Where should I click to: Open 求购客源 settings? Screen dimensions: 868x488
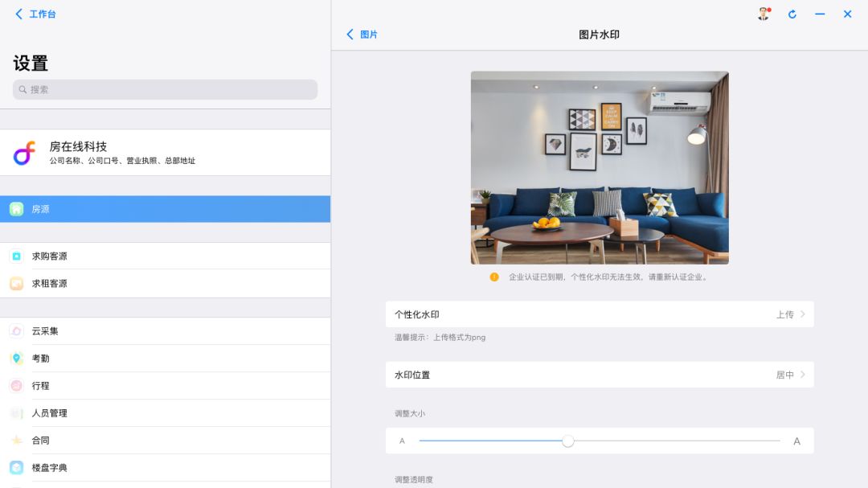(165, 256)
